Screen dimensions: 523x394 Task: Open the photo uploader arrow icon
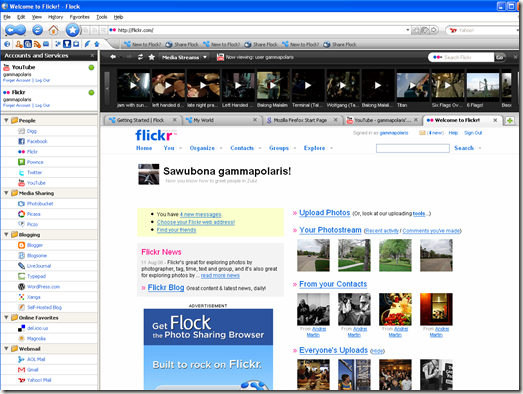pyautogui.click(x=96, y=44)
